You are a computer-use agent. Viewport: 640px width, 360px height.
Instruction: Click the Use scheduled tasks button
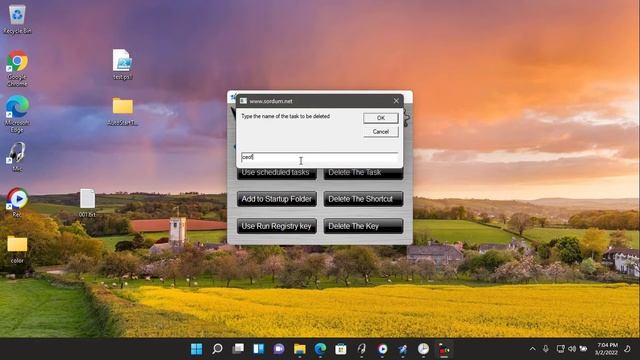(x=277, y=173)
